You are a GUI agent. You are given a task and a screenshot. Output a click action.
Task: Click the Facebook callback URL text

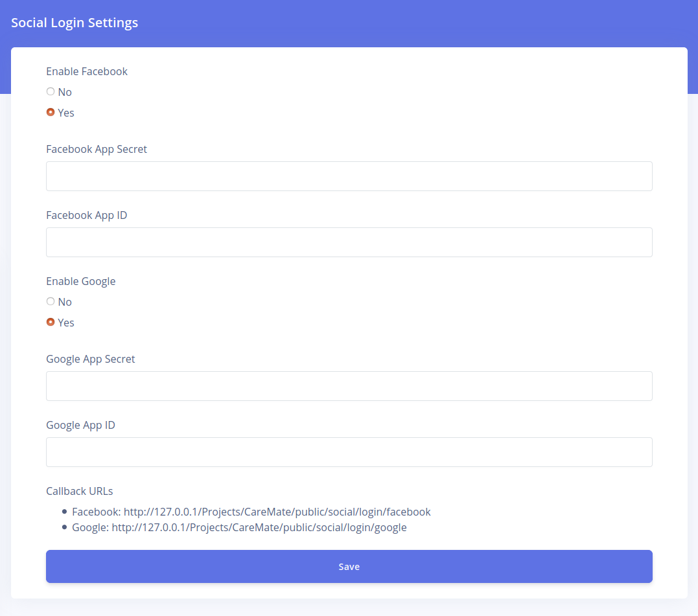277,512
